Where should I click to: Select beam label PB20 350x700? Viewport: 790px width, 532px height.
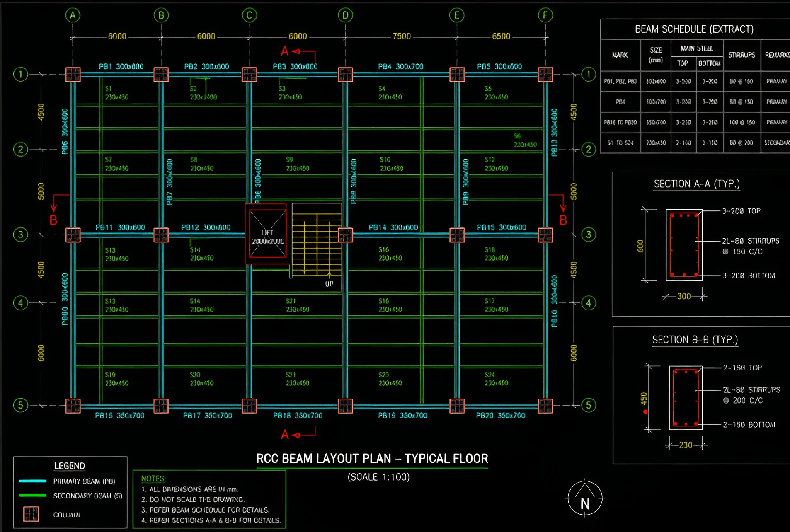pyautogui.click(x=501, y=415)
